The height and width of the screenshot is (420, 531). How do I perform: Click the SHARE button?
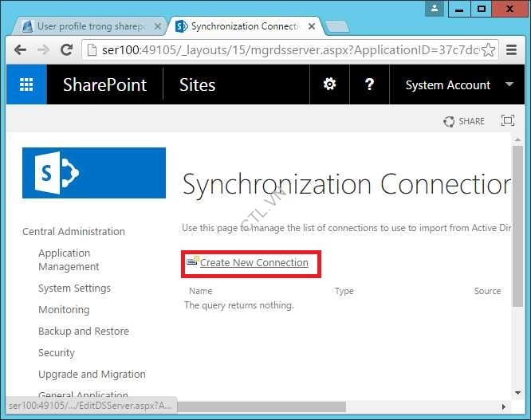coord(464,121)
